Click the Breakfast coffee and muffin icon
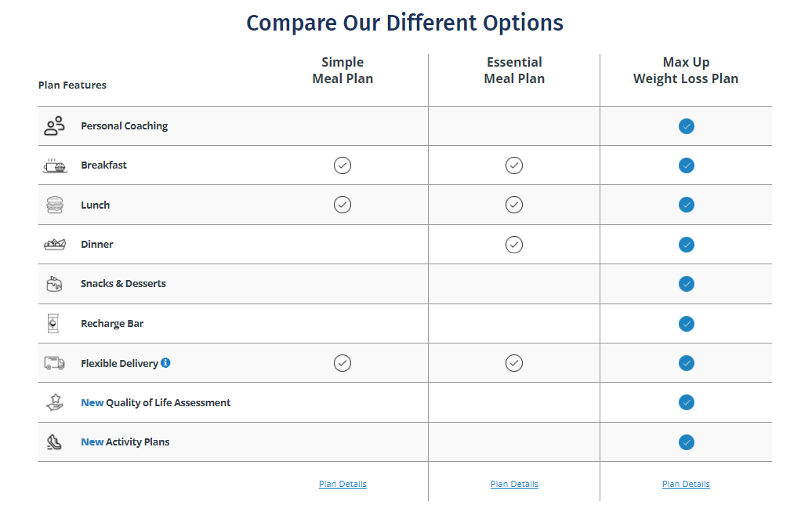The width and height of the screenshot is (812, 527). 54,165
